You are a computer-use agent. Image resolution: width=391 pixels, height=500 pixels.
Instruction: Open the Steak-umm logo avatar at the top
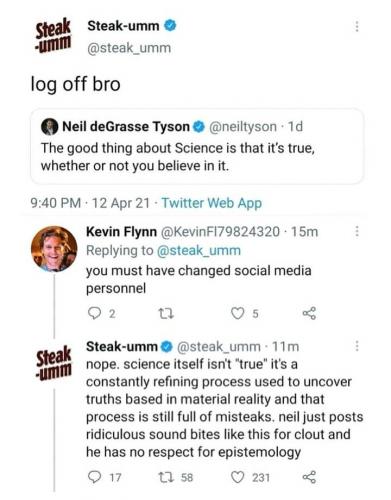click(x=53, y=35)
